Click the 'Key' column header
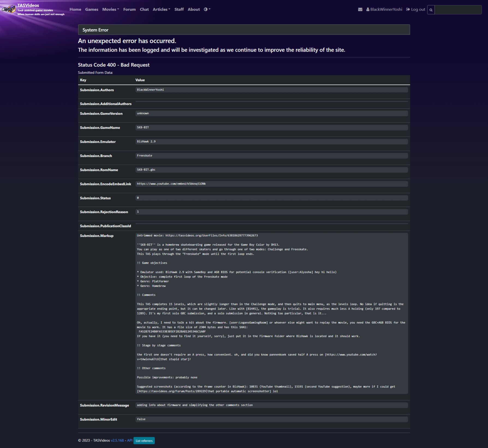 coord(83,80)
